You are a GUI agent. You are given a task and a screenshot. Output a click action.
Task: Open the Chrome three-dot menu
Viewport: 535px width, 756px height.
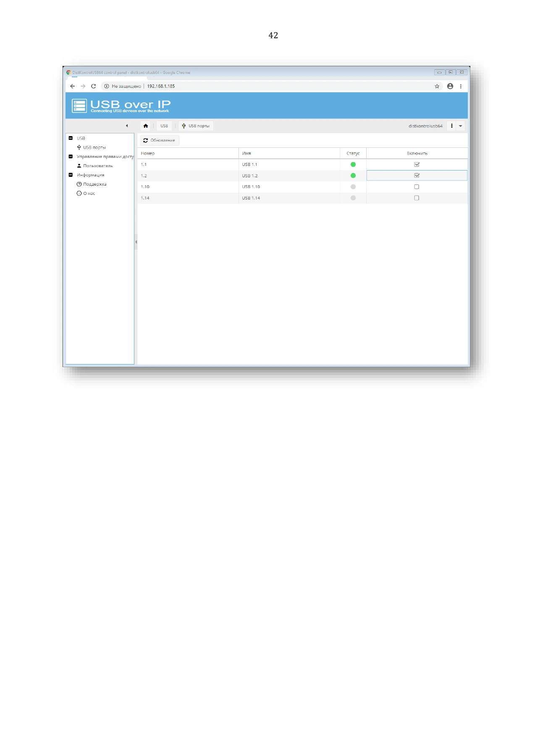461,86
